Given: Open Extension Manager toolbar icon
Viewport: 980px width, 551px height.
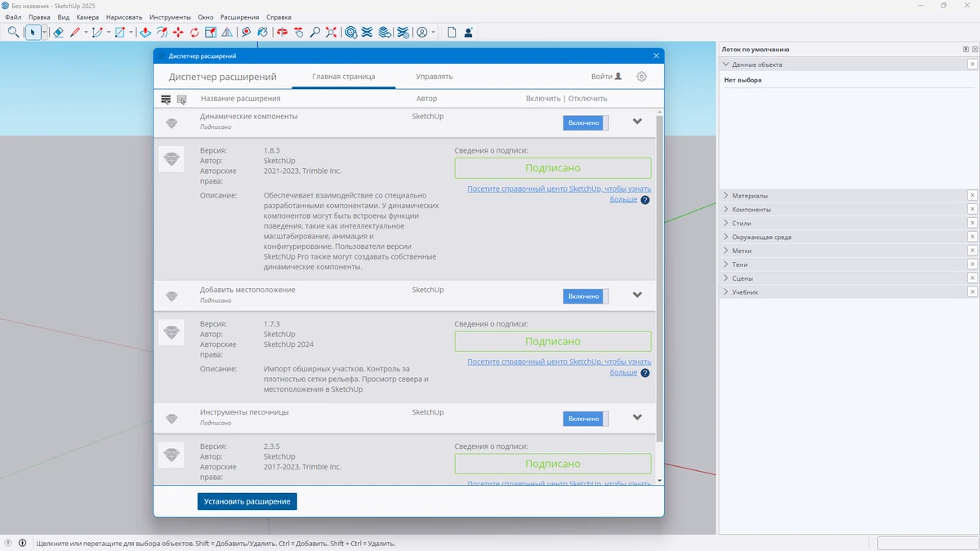Looking at the screenshot, I should click(x=403, y=33).
